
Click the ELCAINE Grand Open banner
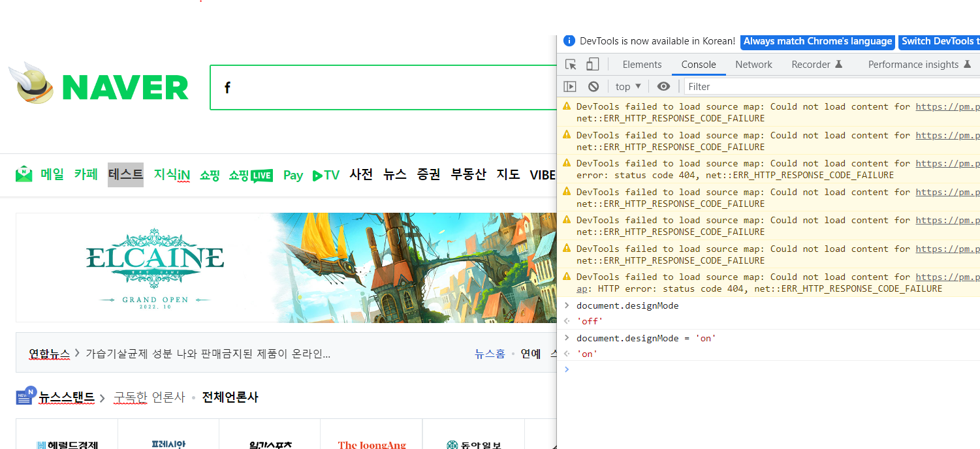(286, 268)
